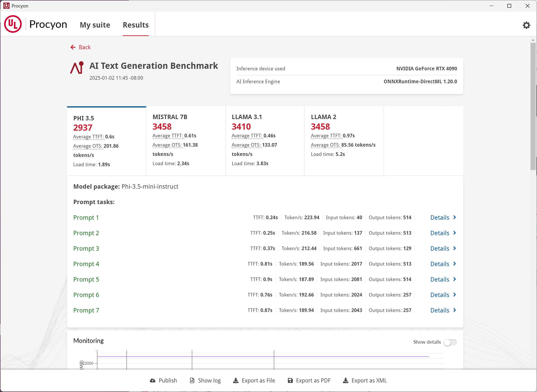Open settings via the gear icon
The height and width of the screenshot is (392, 537).
(526, 25)
